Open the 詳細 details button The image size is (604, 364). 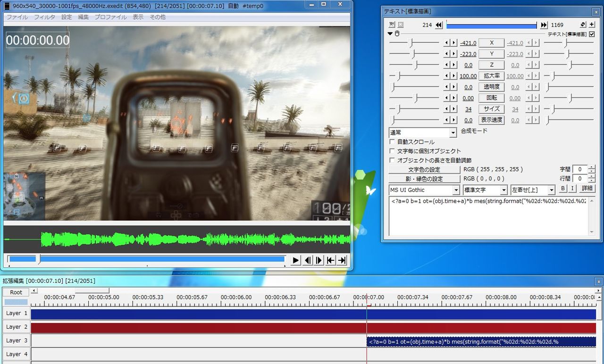[587, 189]
